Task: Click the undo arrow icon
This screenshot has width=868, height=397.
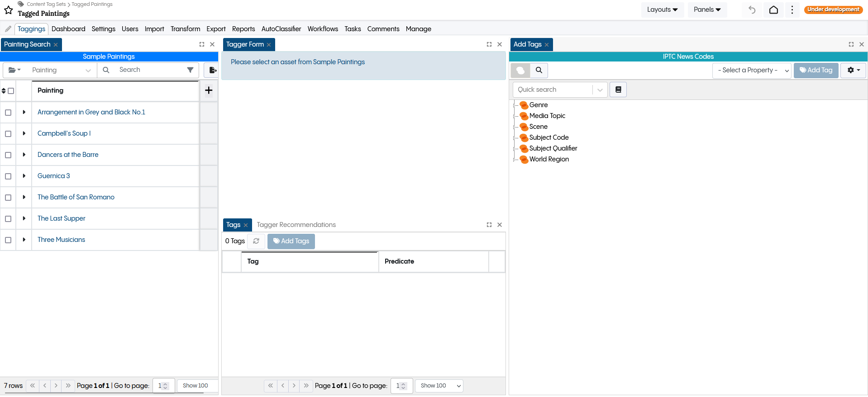Action: (x=752, y=10)
